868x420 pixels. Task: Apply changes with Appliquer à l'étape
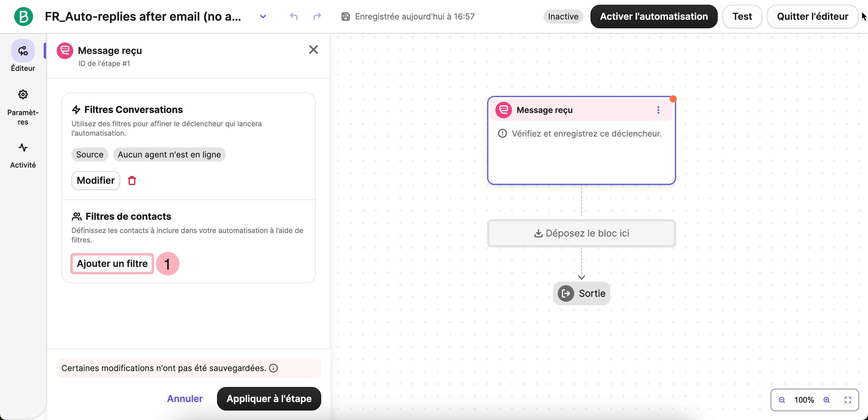pos(269,399)
